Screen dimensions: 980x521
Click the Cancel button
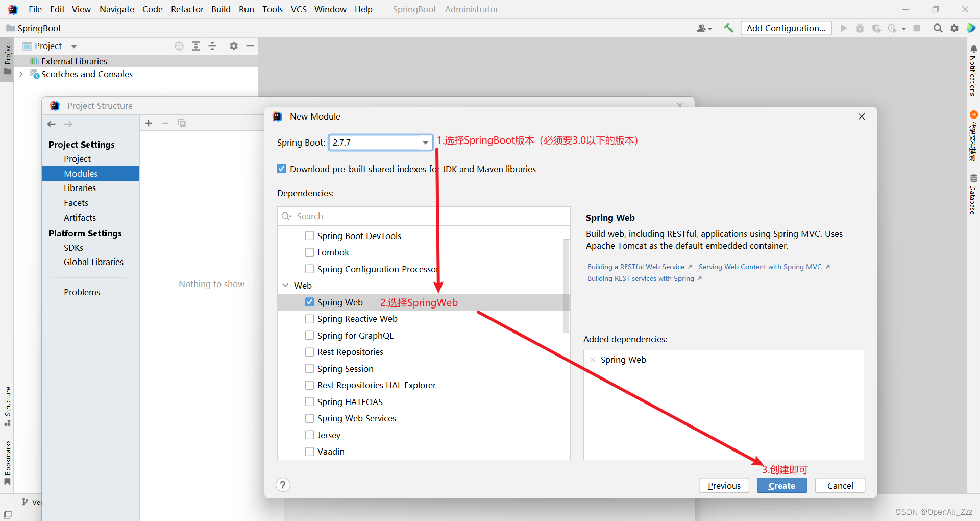tap(840, 485)
